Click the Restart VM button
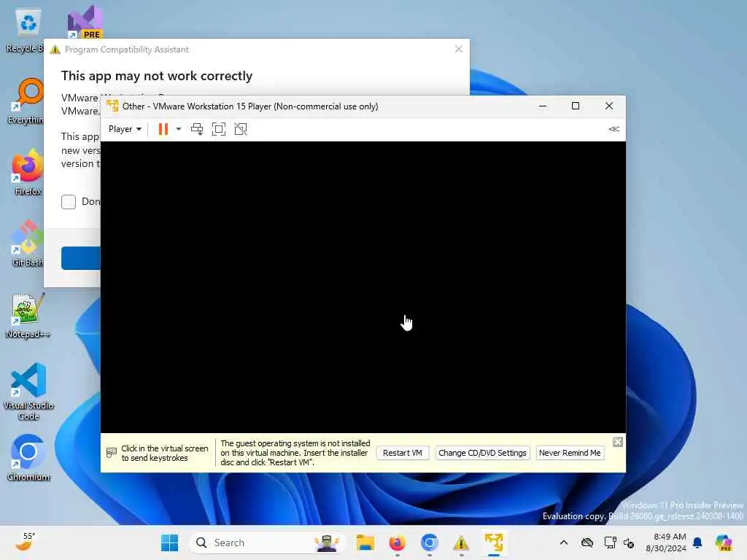Image resolution: width=747 pixels, height=560 pixels. coord(403,453)
